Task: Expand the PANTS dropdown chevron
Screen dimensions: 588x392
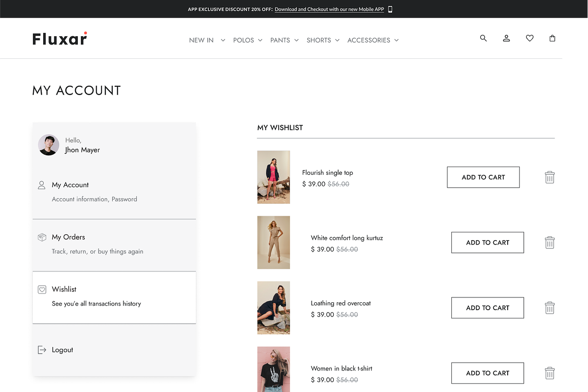Action: click(x=296, y=40)
